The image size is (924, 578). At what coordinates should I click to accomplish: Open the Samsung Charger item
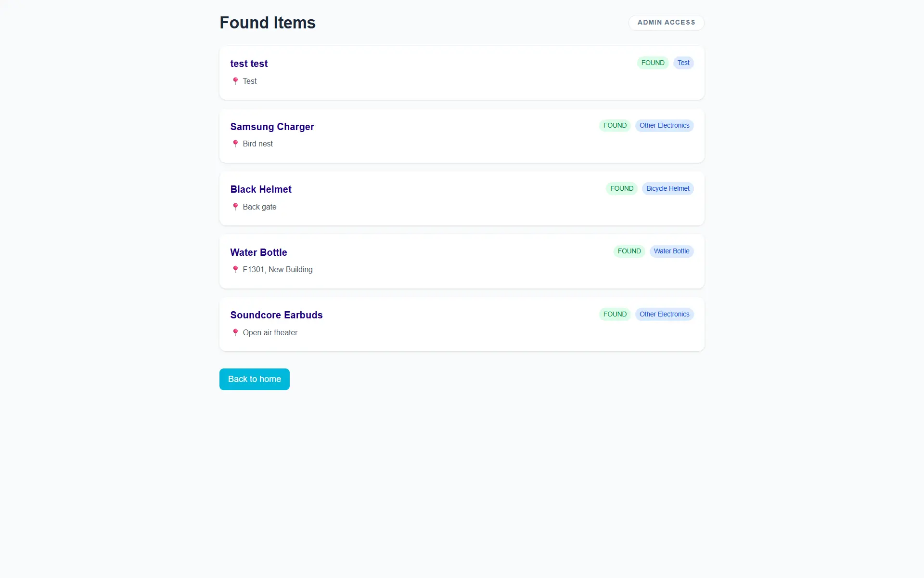pos(272,127)
